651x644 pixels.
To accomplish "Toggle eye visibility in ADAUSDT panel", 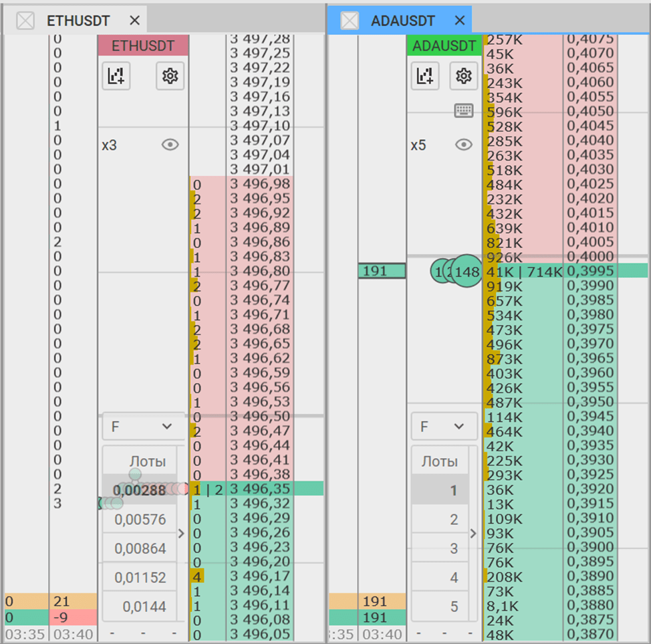I will [464, 144].
